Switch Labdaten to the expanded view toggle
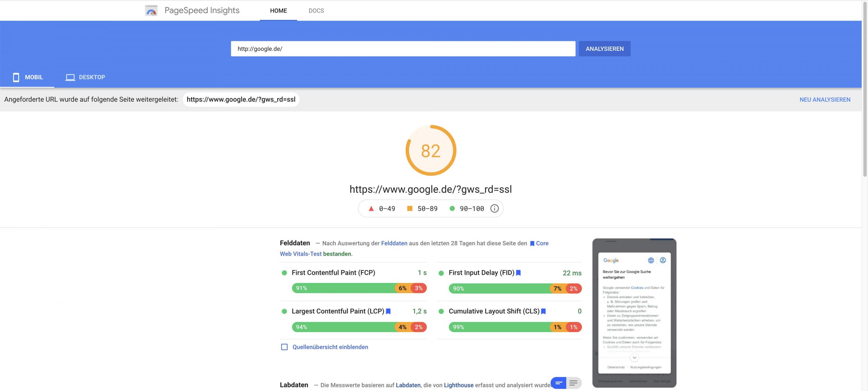Viewport: 868px width, 391px height. click(574, 383)
